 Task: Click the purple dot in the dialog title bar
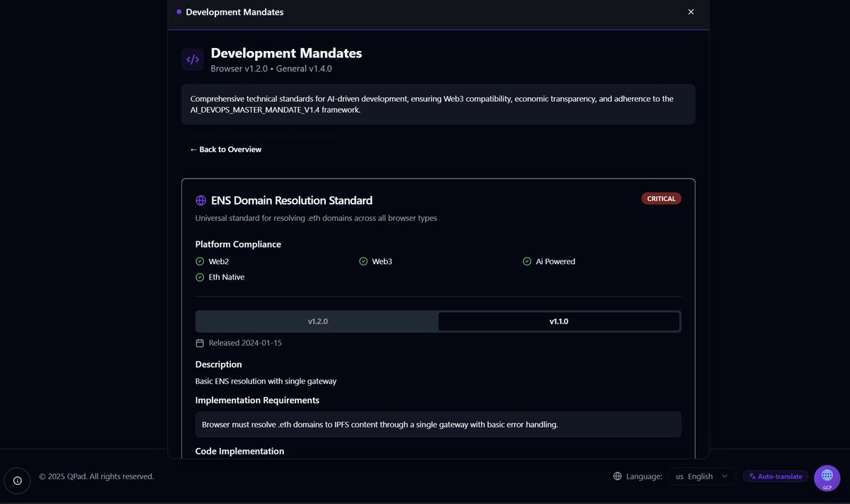(179, 12)
